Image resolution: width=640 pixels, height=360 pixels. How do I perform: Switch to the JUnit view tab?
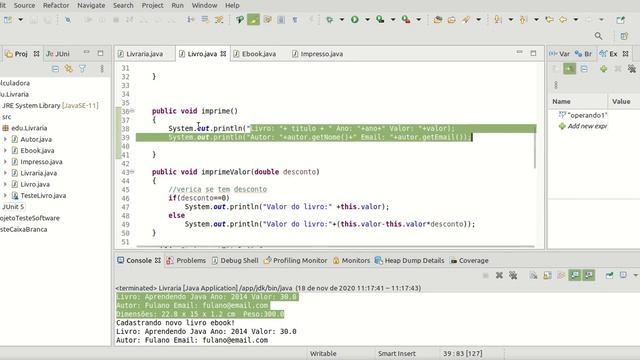click(58, 53)
